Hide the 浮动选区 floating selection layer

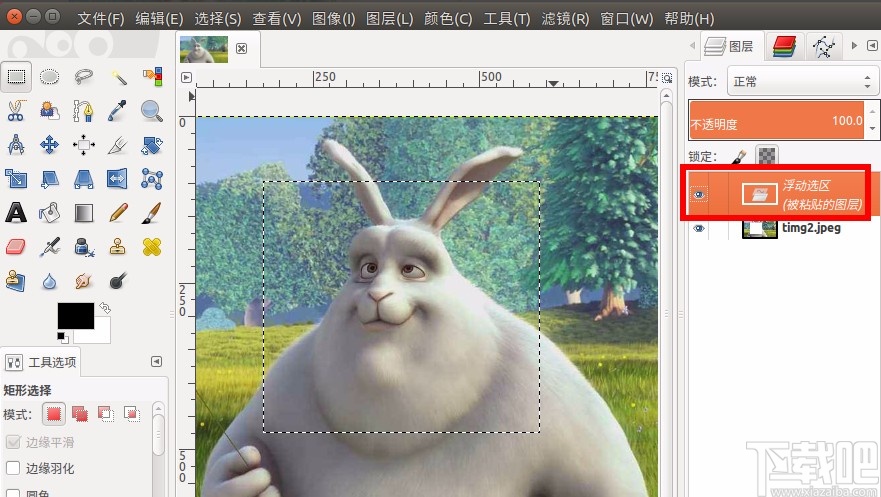click(699, 194)
